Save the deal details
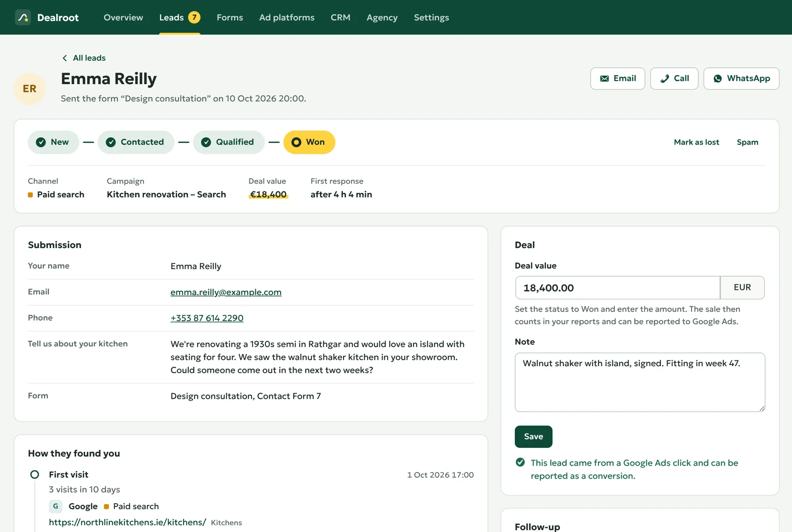The height and width of the screenshot is (532, 792). pos(534,436)
